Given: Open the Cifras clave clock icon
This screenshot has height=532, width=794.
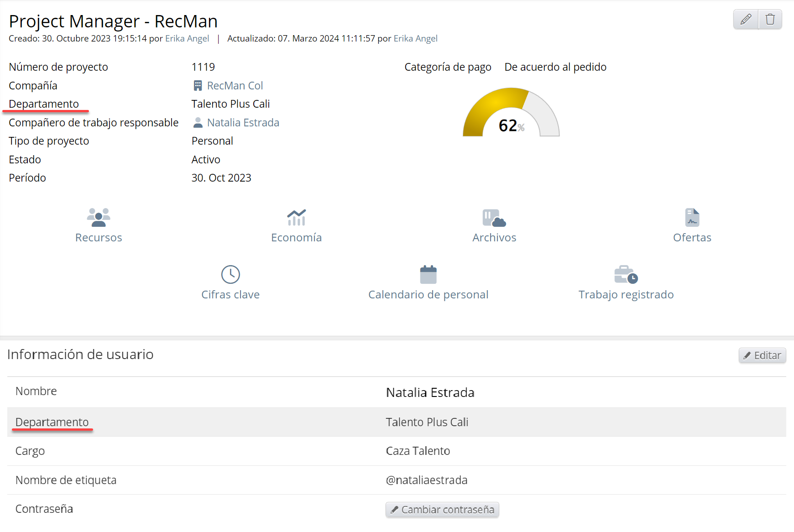Looking at the screenshot, I should point(230,274).
